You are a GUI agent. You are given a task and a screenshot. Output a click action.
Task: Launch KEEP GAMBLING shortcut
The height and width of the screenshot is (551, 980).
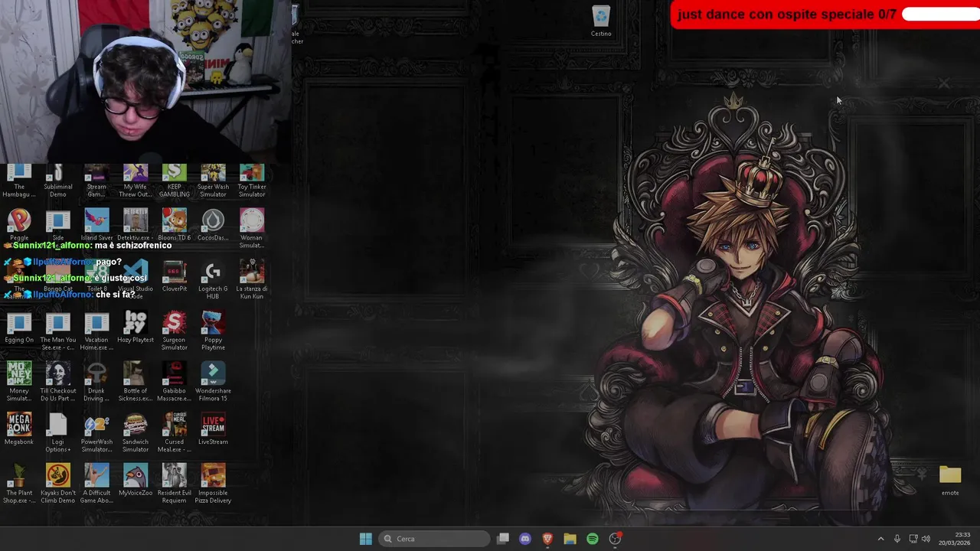[x=175, y=181]
